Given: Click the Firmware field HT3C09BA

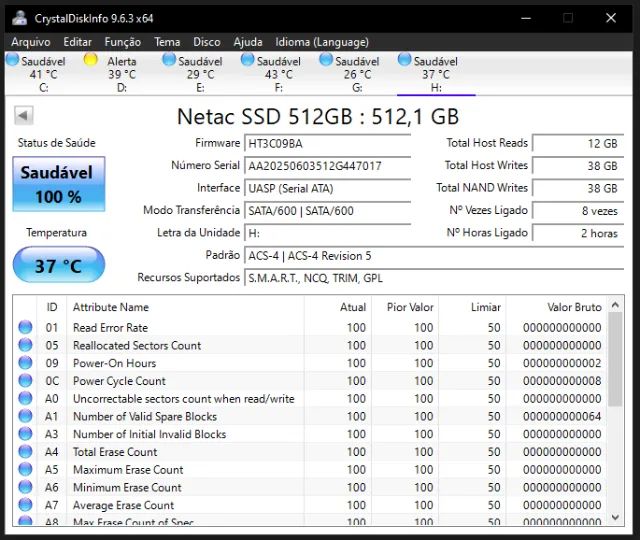Looking at the screenshot, I should 328,144.
